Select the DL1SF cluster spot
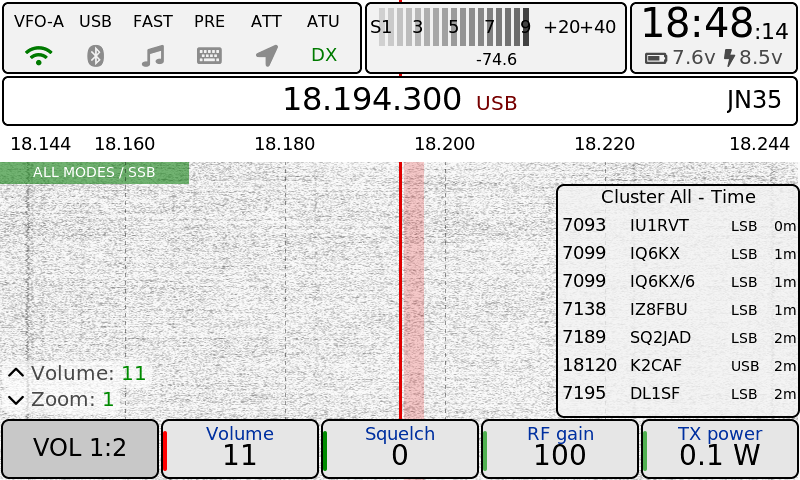This screenshot has width=800, height=480. (x=679, y=394)
